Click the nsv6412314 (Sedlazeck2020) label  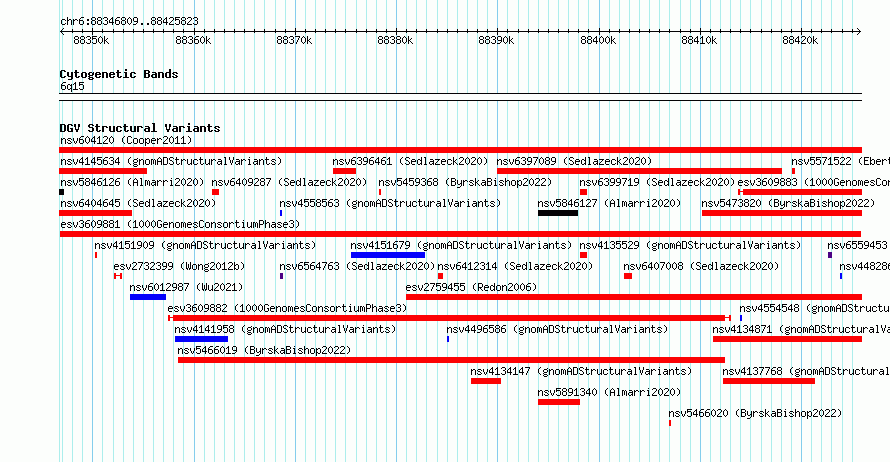click(515, 266)
